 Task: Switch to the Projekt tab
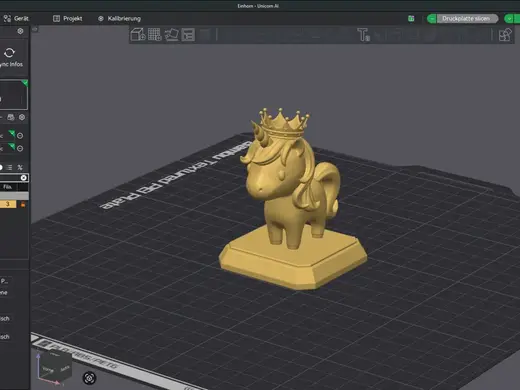pos(68,19)
